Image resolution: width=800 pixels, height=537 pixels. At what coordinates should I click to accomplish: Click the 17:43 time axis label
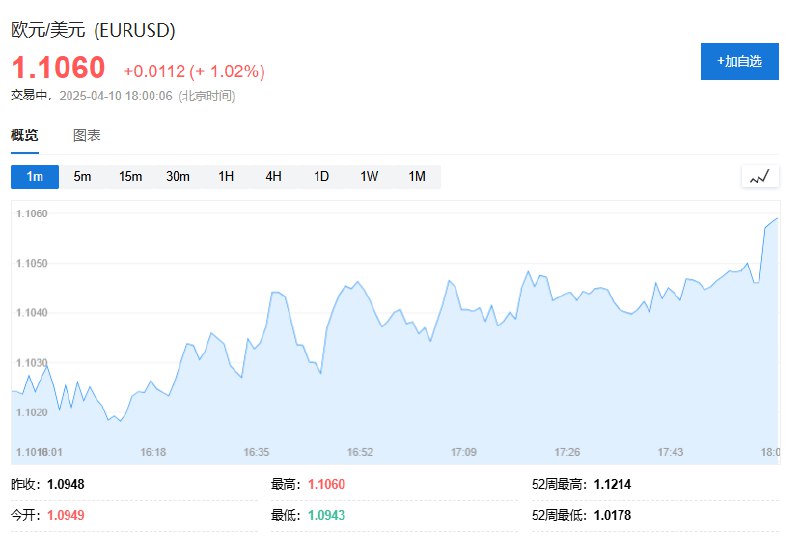(x=670, y=452)
